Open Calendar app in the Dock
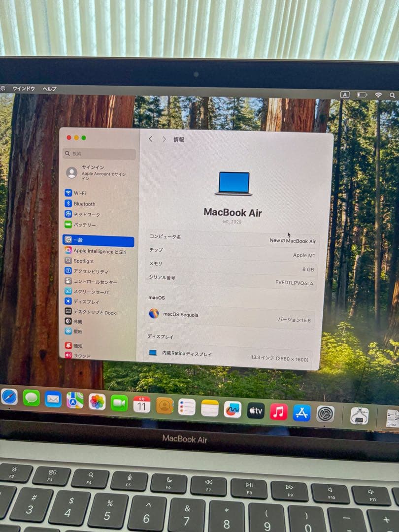This screenshot has width=399, height=532. coord(141,404)
